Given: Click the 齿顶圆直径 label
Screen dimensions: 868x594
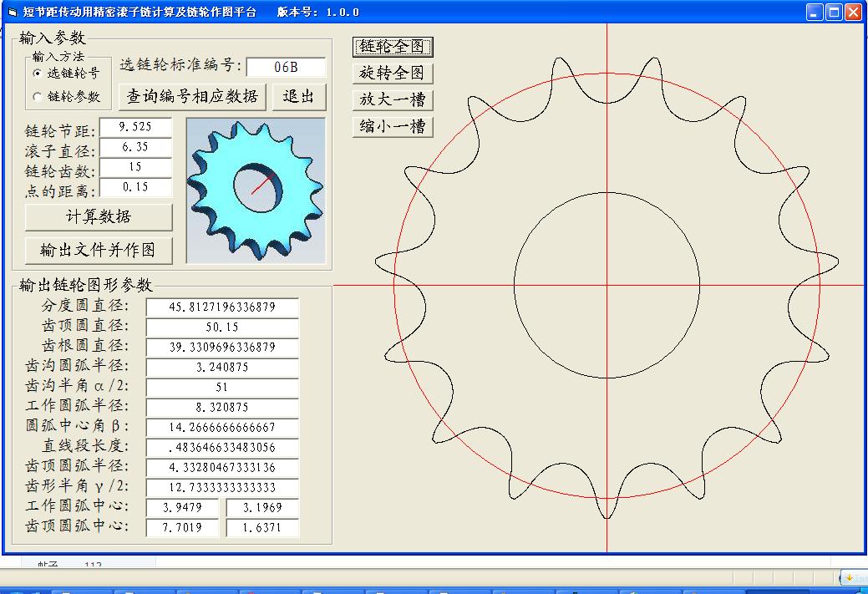Looking at the screenshot, I should point(85,326).
